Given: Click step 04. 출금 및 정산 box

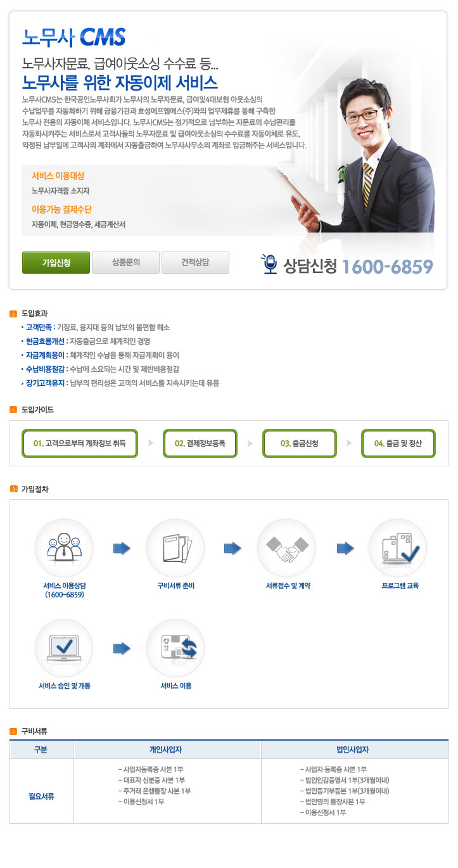Looking at the screenshot, I should click(x=398, y=444).
